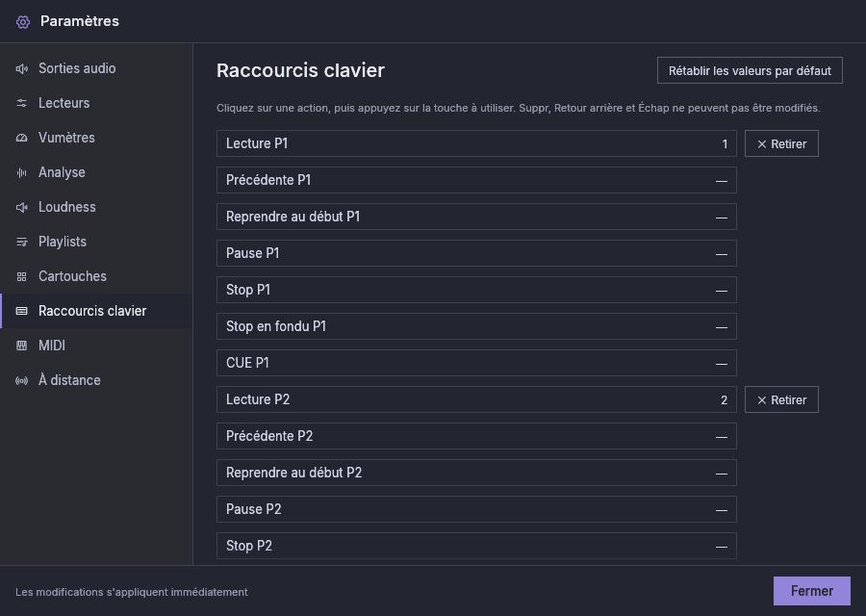
Task: Open the MIDI settings section
Action: 96,346
